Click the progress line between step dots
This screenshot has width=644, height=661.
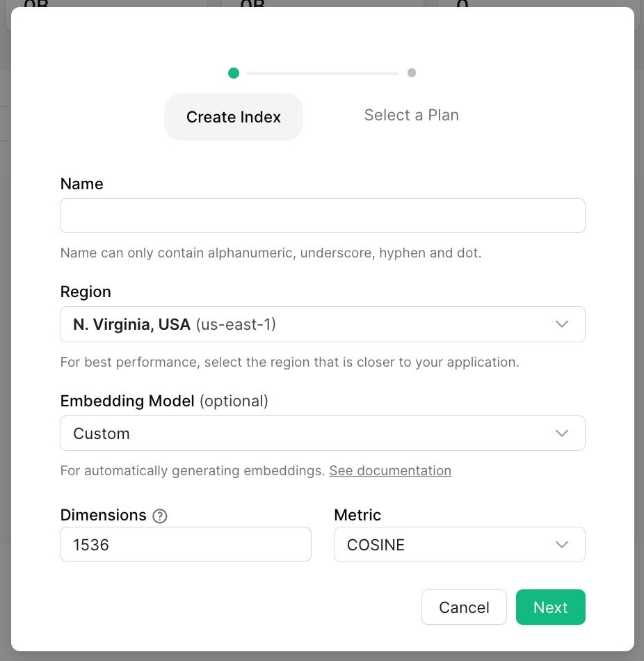[323, 73]
